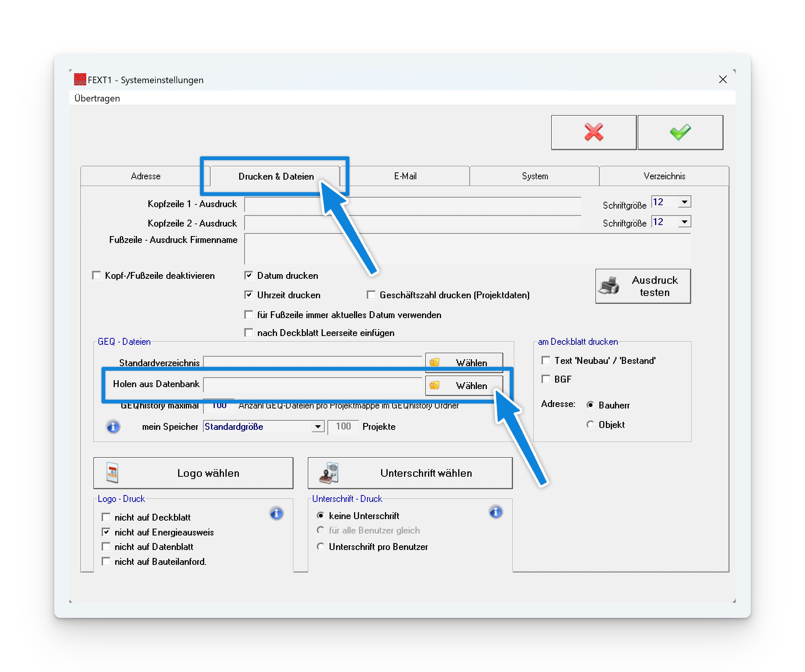Tick nach Deckblatt Leerseite einfügen

[249, 333]
